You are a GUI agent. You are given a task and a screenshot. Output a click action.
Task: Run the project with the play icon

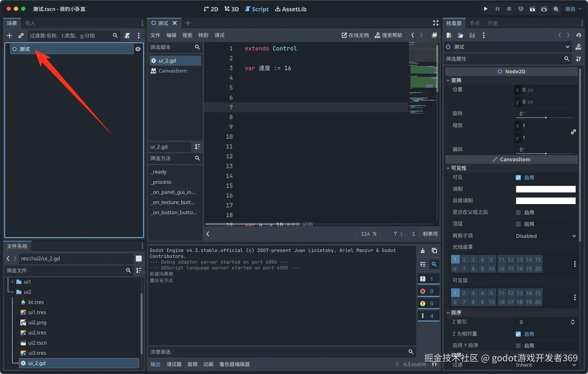coord(486,9)
